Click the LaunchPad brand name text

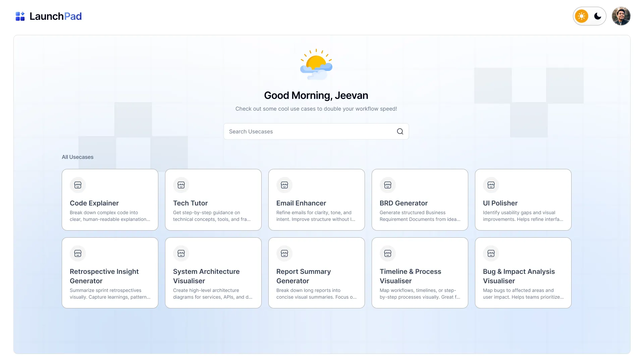[56, 16]
